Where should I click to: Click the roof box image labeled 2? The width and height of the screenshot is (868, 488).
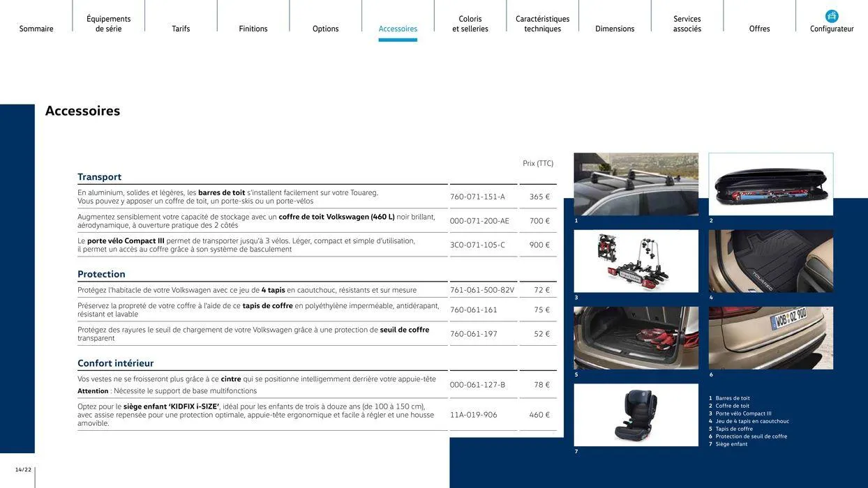coord(771,184)
